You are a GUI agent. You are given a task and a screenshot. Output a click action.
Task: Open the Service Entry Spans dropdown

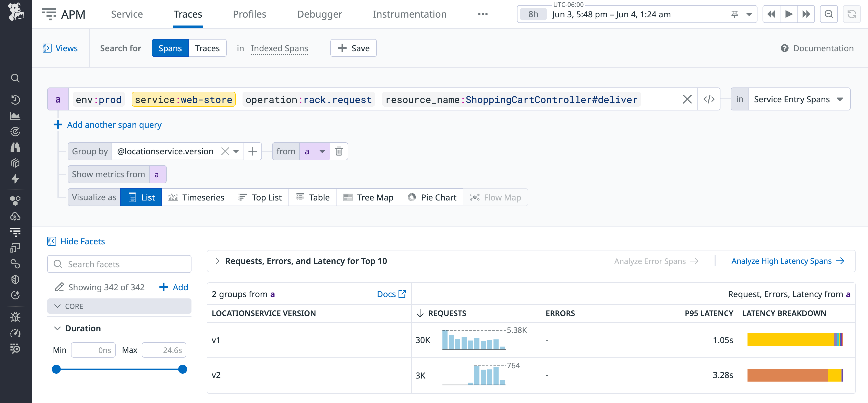(x=799, y=99)
